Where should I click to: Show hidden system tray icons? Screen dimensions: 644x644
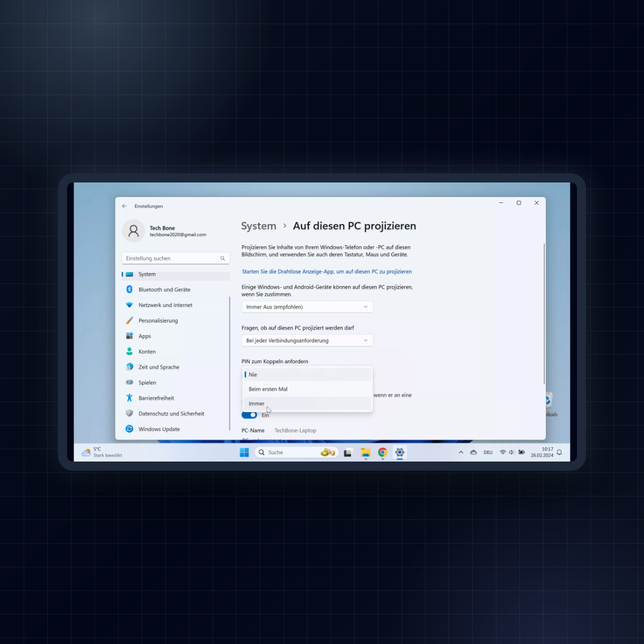coord(461,452)
